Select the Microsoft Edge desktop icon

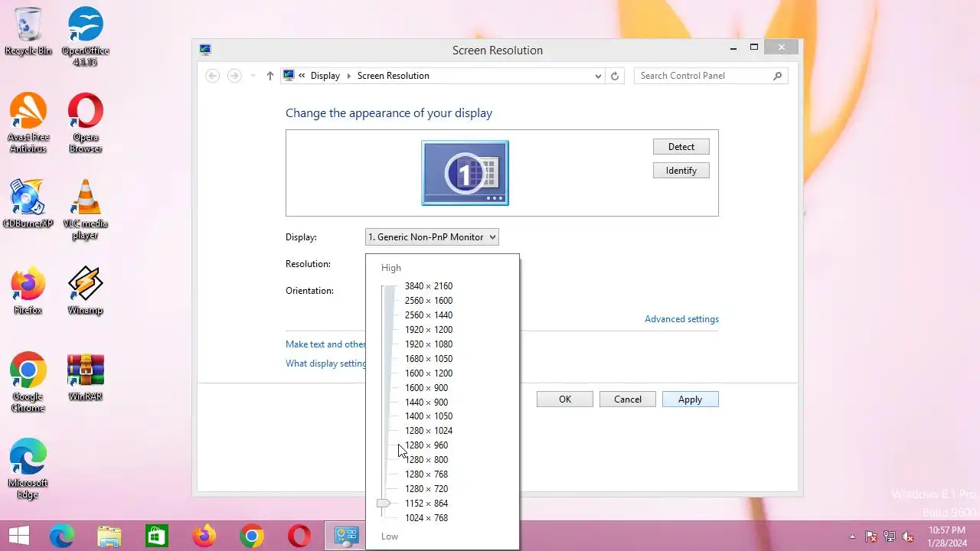click(x=28, y=468)
